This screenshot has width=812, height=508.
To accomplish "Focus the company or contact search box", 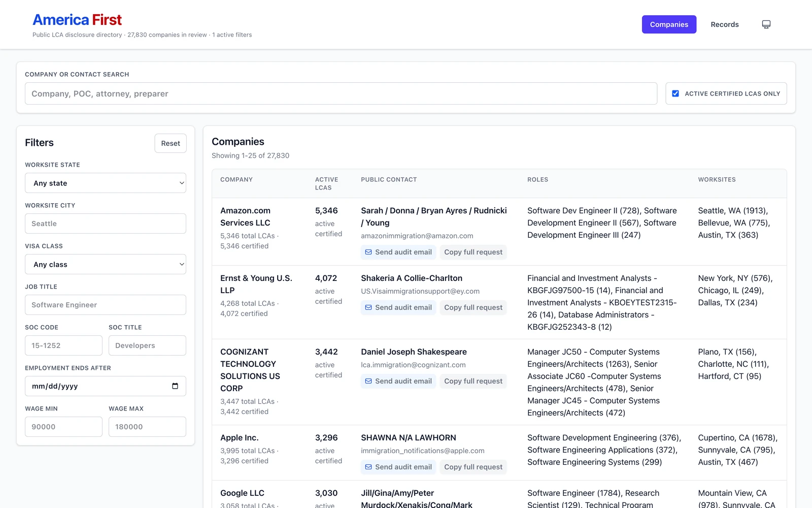I will 341,93.
